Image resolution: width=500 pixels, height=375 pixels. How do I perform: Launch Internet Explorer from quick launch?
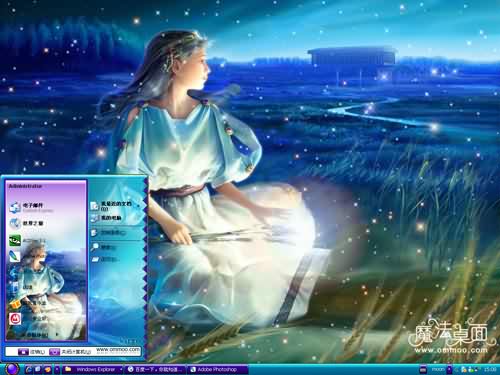point(29,369)
